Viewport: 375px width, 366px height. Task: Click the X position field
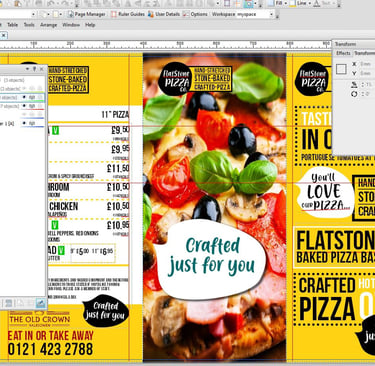pos(366,64)
